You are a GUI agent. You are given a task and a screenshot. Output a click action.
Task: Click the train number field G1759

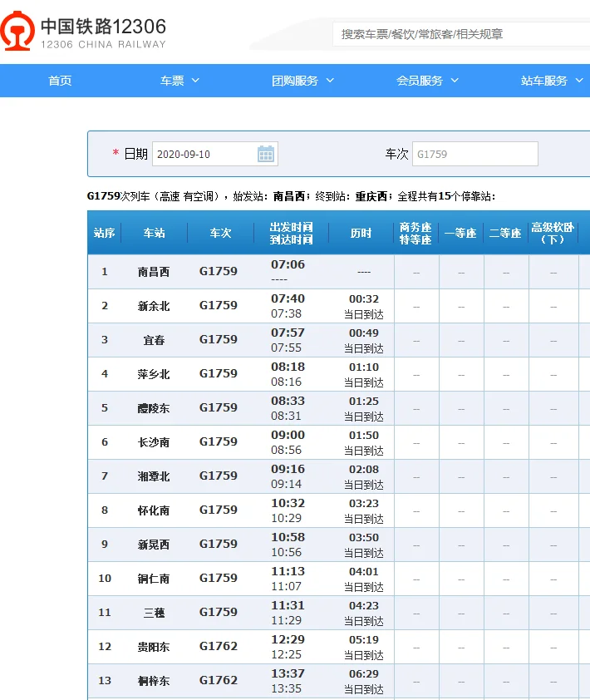[474, 154]
